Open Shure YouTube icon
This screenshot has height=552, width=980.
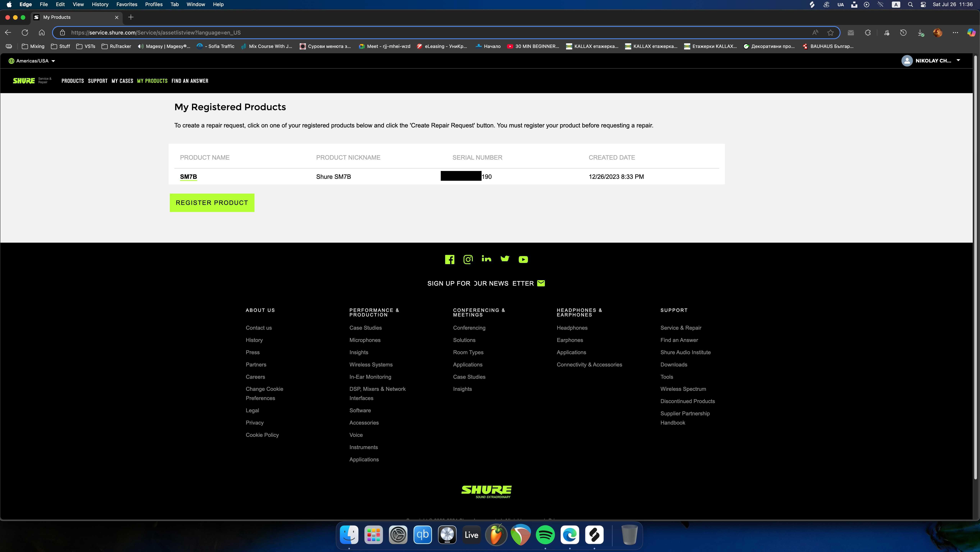[x=523, y=260]
